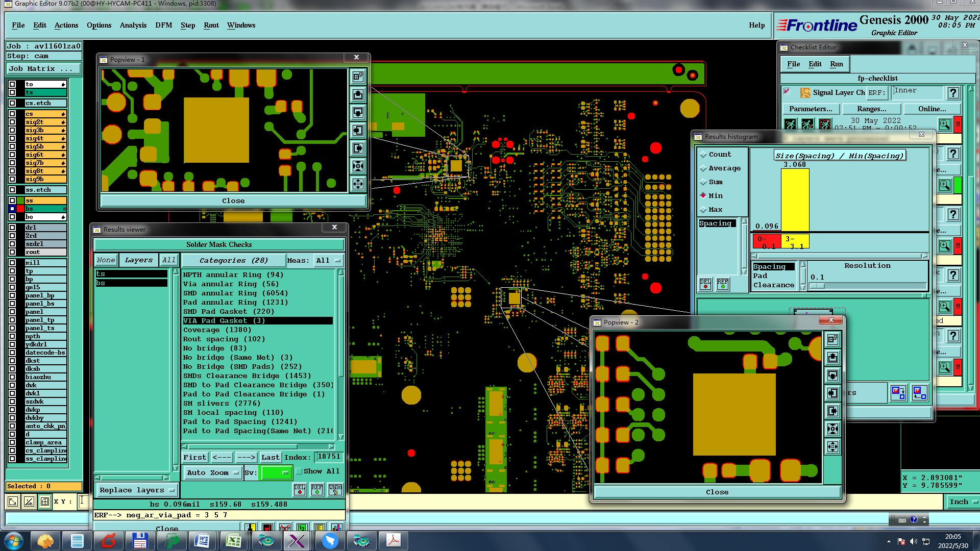Click REF icon in Results histogram
Screen dimensions: 980x551
(x=723, y=284)
